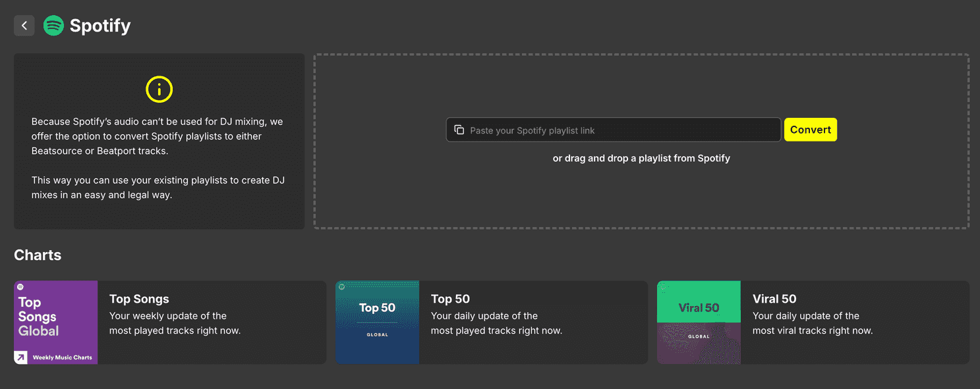Screen dimensions: 980x389
Task: Open the Viral 50 Global cover art
Action: (x=699, y=323)
